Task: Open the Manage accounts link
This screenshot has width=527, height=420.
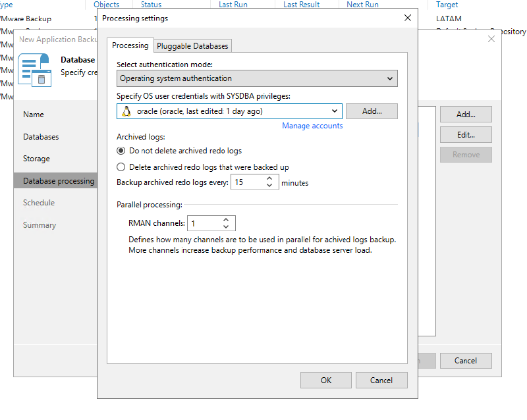Action: click(x=312, y=126)
